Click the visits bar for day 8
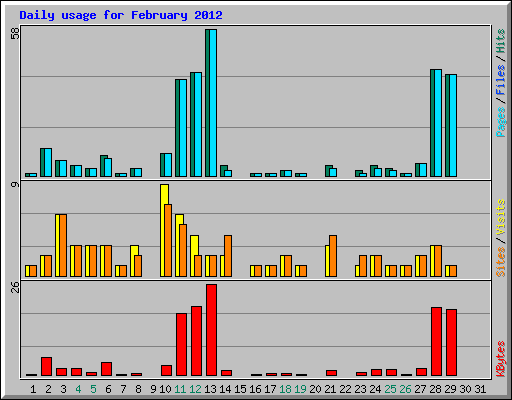 tap(133, 261)
